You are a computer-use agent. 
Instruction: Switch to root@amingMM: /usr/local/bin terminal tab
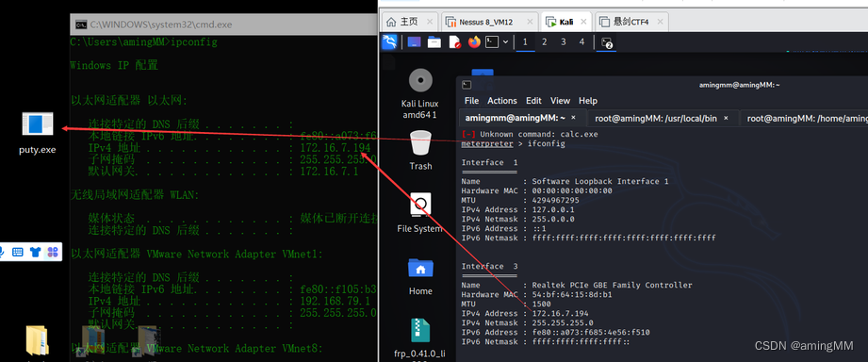tap(662, 118)
